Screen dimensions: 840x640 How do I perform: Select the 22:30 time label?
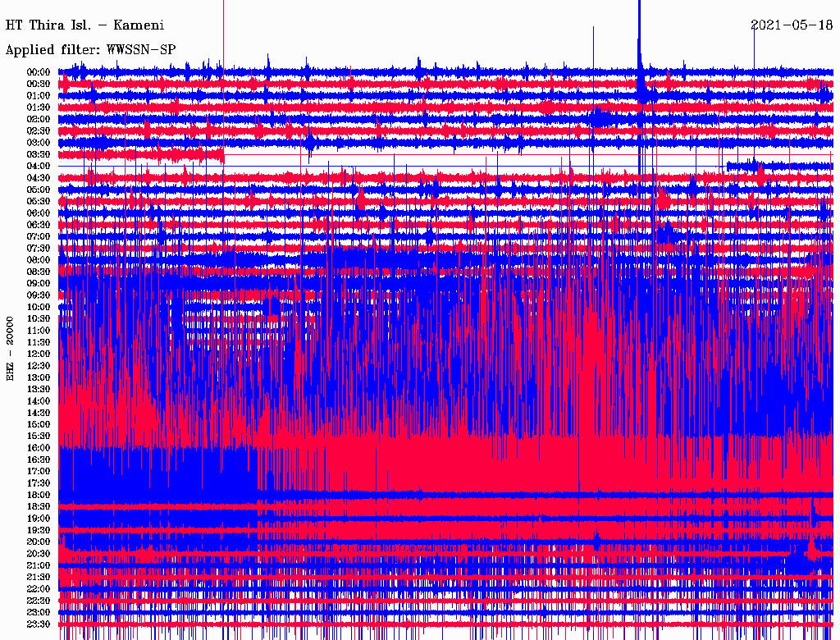click(x=39, y=601)
